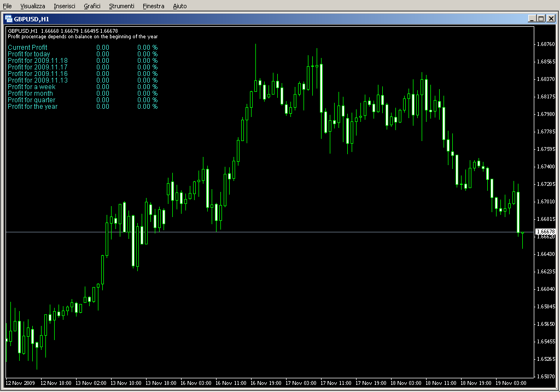Screen dimensions: 560x392
Task: Click the '12 Nov 2009' time axis label
Action: [20, 383]
